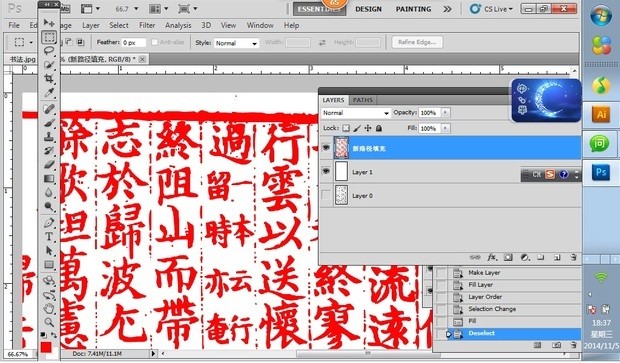Select the Spot Healing Brush tool
620x363 pixels.
point(49,109)
